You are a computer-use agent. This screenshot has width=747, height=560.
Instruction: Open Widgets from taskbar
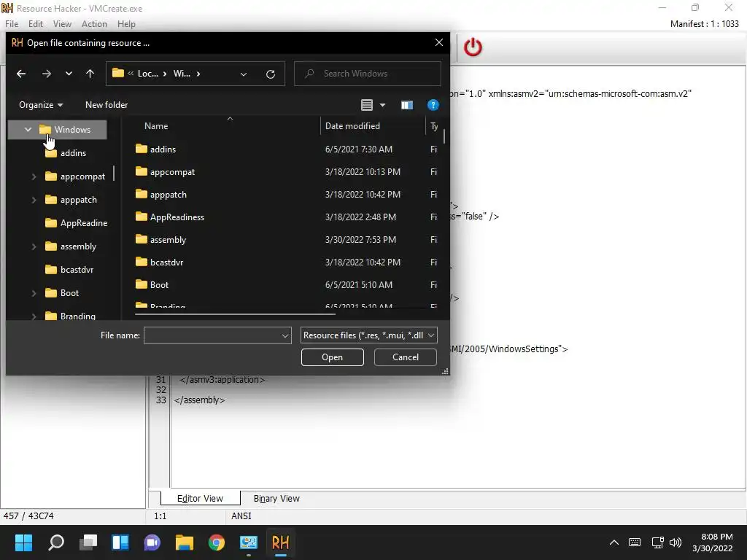(x=120, y=542)
